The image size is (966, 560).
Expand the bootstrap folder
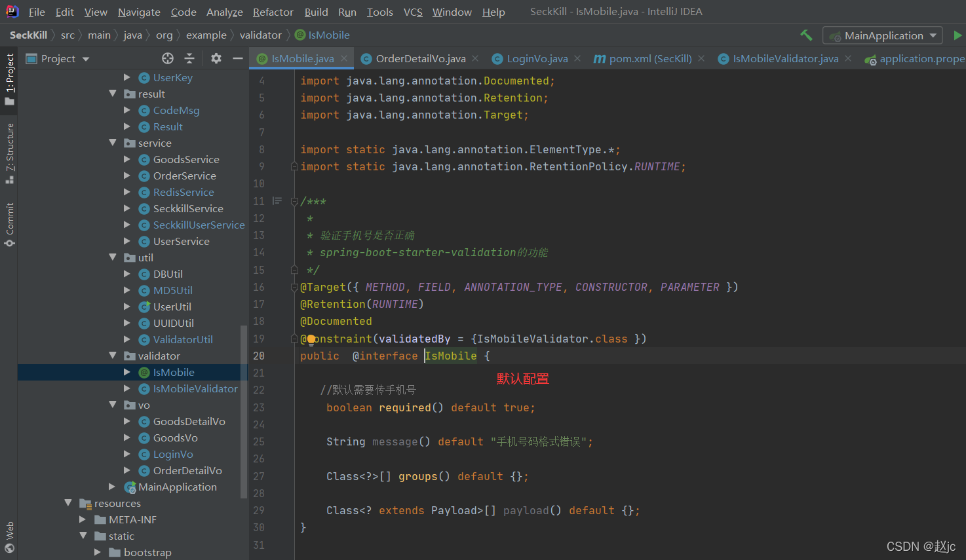pos(98,552)
